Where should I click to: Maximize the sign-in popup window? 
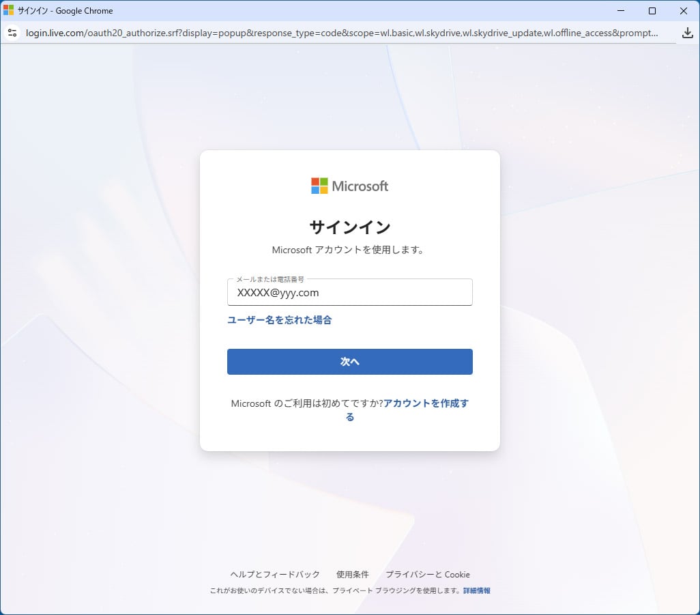tap(652, 11)
